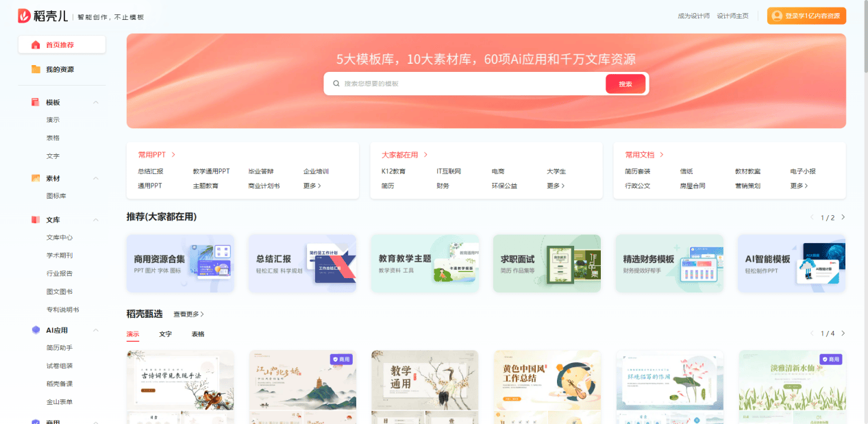Switch to 表格 tab in 稻壳甄选
The image size is (868, 424).
pos(198,334)
